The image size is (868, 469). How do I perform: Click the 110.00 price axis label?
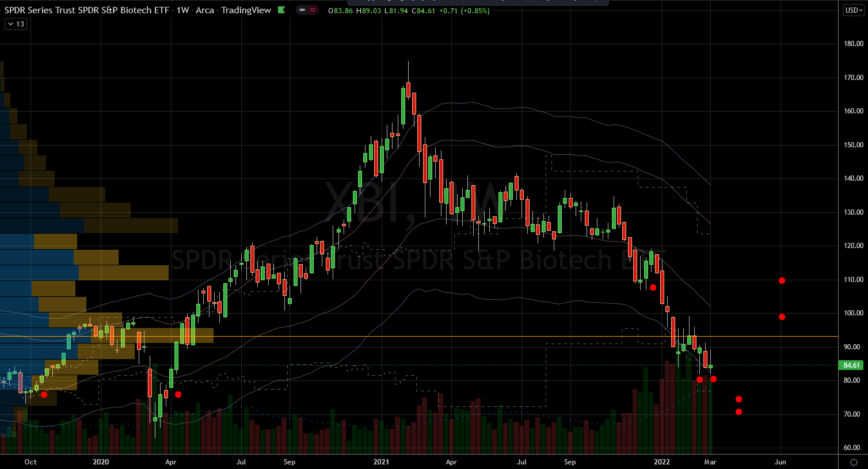pos(854,280)
